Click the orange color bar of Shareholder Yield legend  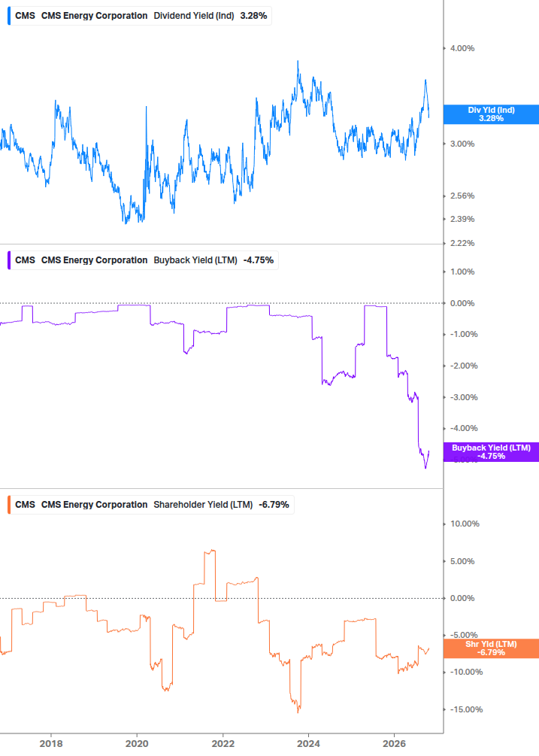click(x=9, y=505)
